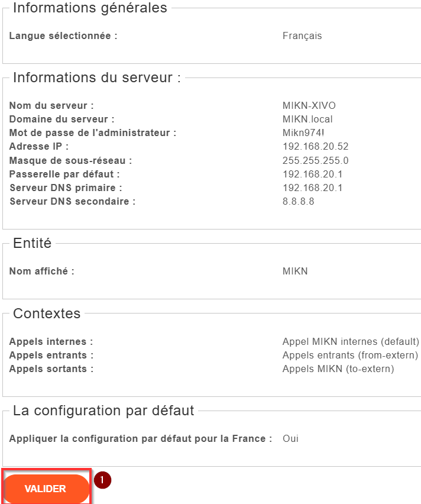Click the administrator password Mikn974!
The width and height of the screenshot is (421, 504).
(303, 133)
